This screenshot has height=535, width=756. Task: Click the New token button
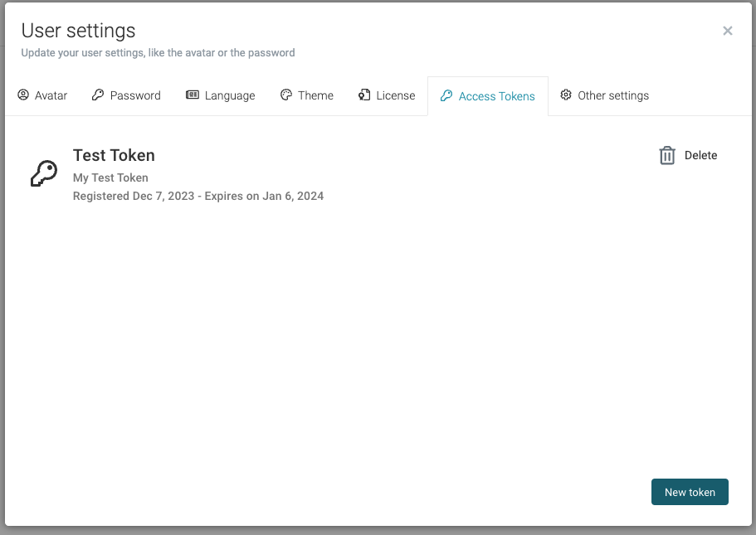tap(690, 492)
